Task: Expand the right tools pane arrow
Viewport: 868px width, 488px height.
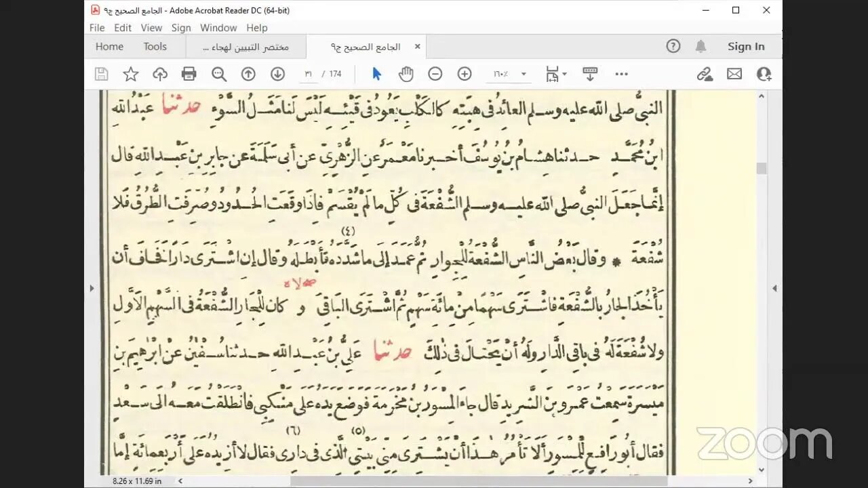Action: pos(774,288)
